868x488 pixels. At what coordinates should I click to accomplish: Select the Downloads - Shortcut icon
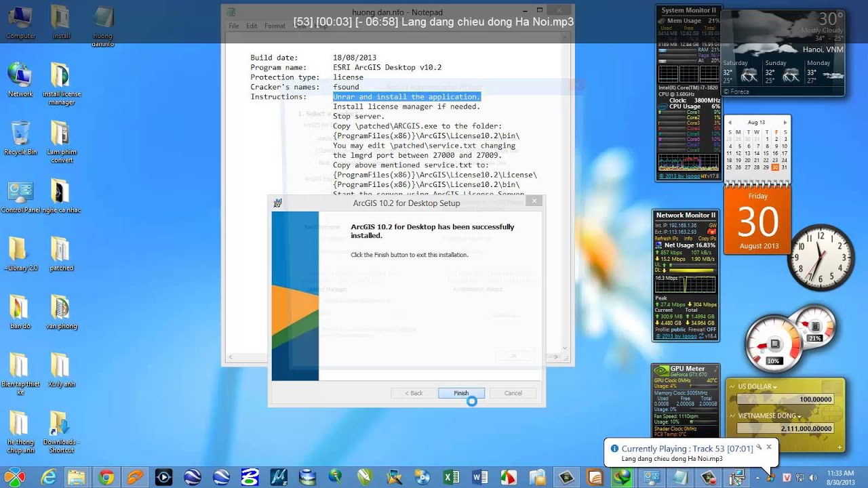(x=61, y=432)
